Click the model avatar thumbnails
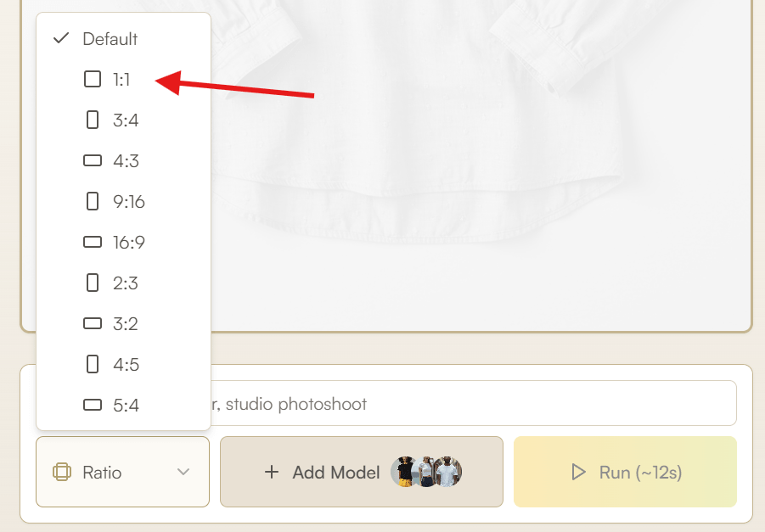The image size is (765, 532). [x=426, y=472]
